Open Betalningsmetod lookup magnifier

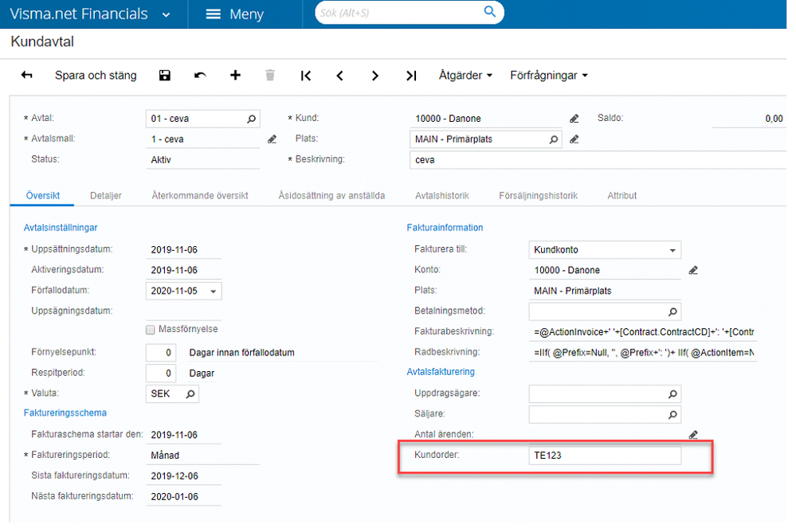point(672,311)
